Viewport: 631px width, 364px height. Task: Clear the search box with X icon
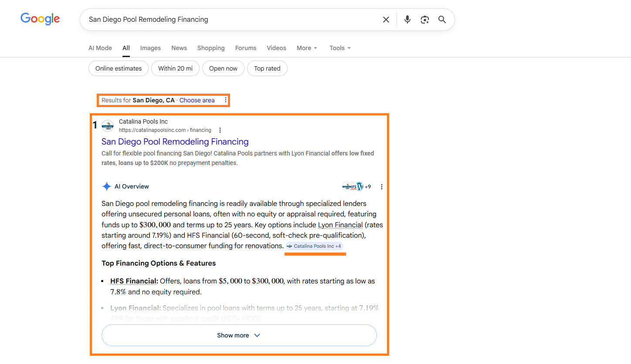click(x=386, y=20)
